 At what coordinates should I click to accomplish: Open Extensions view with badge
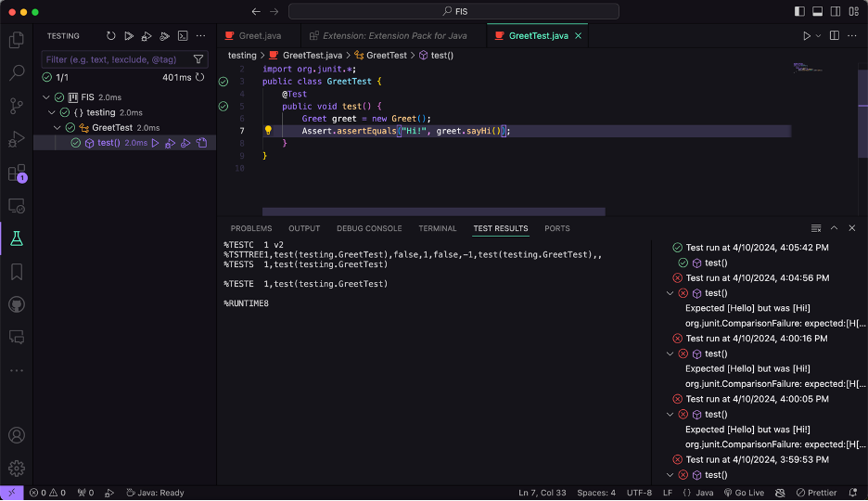coord(17,173)
